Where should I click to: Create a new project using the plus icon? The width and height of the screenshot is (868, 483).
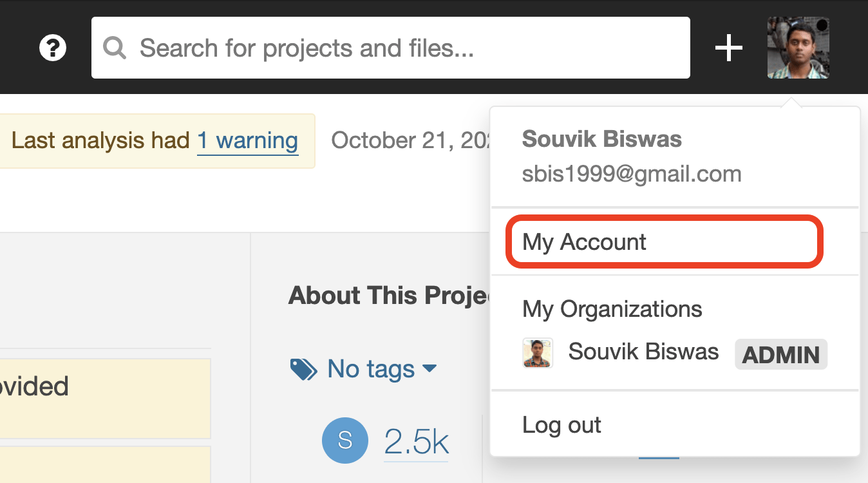coord(728,47)
